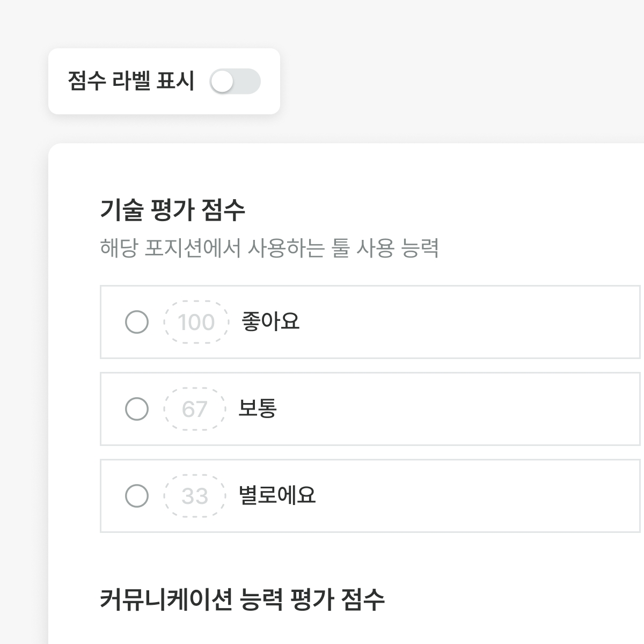The image size is (644, 644).
Task: Click the 커뮤니케이션 능력 평가 점수 heading
Action: (x=242, y=599)
